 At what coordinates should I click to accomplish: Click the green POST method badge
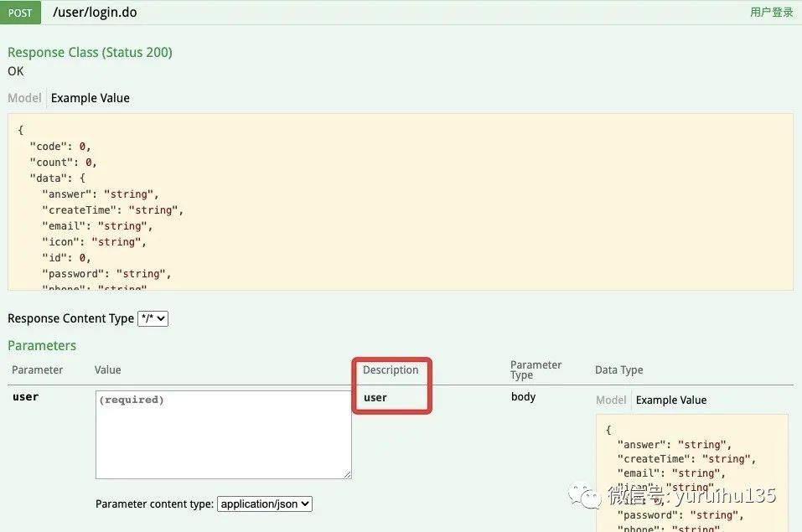coord(20,13)
